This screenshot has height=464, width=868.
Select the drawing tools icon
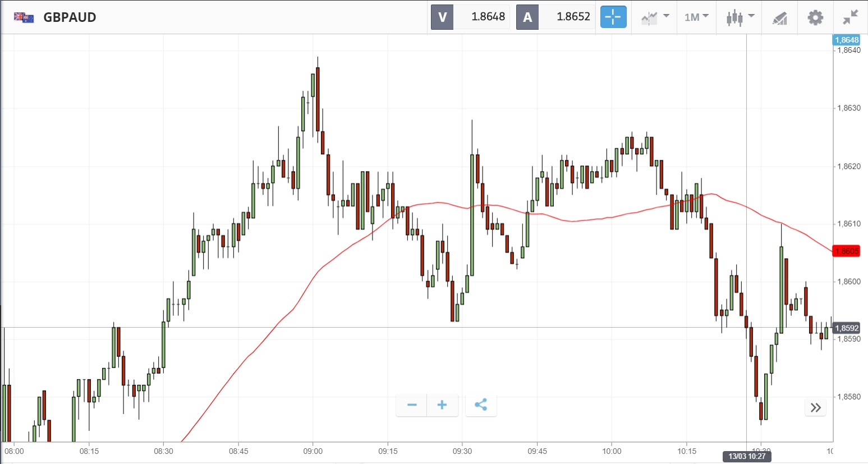[x=779, y=18]
